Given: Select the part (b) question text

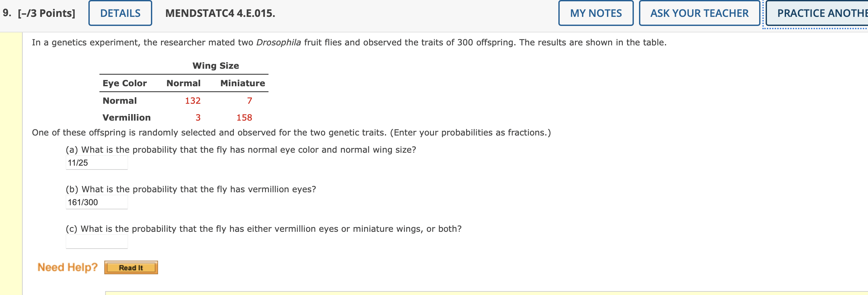Looking at the screenshot, I should (x=191, y=189).
